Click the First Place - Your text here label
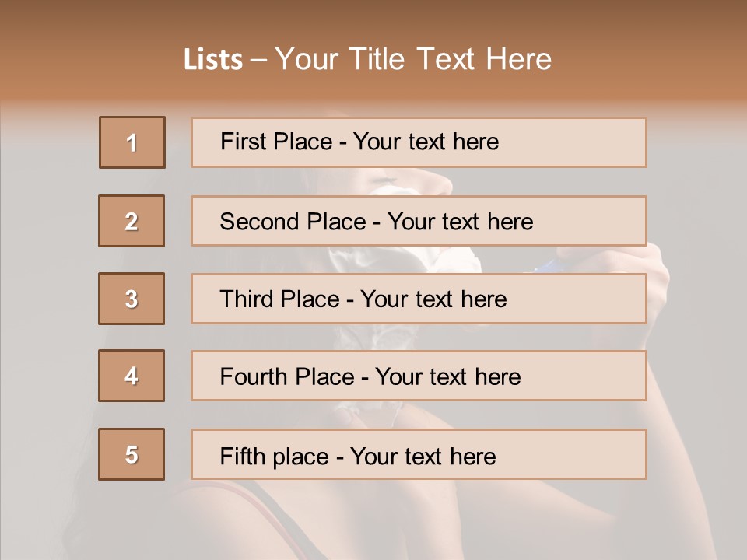Image resolution: width=747 pixels, height=560 pixels. click(x=359, y=142)
